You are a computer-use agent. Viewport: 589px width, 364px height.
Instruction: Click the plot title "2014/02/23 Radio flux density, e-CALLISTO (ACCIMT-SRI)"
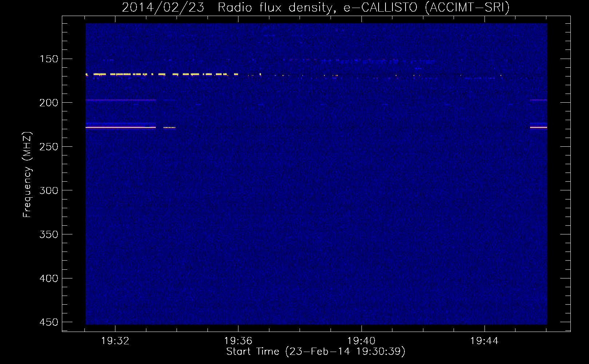316,7
